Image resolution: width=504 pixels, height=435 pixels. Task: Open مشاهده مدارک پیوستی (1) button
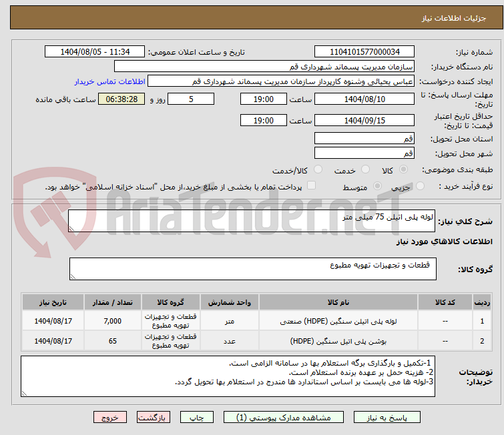(x=284, y=418)
